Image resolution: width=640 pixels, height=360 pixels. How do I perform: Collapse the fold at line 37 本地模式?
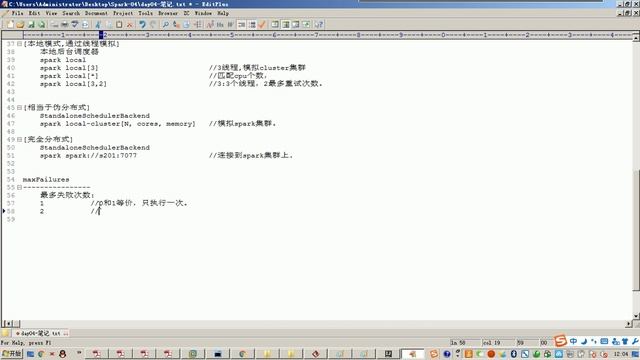[x=19, y=44]
